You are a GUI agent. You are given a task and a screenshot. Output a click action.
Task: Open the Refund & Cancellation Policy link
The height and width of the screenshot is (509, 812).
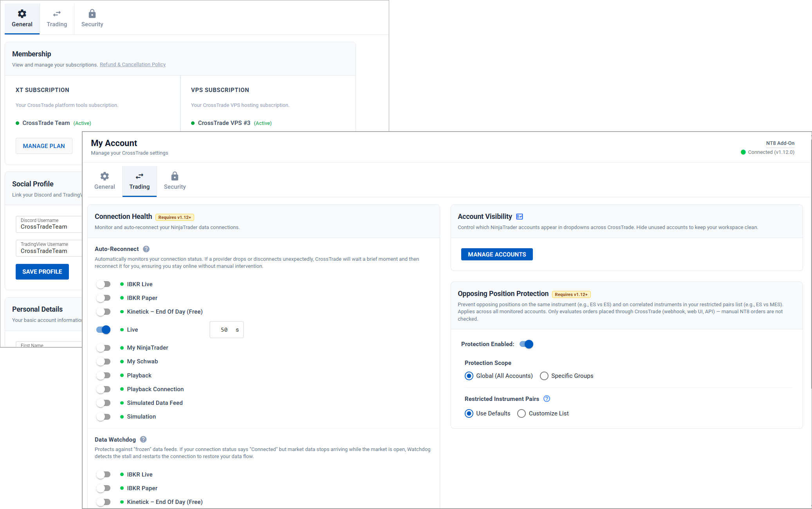(x=132, y=65)
